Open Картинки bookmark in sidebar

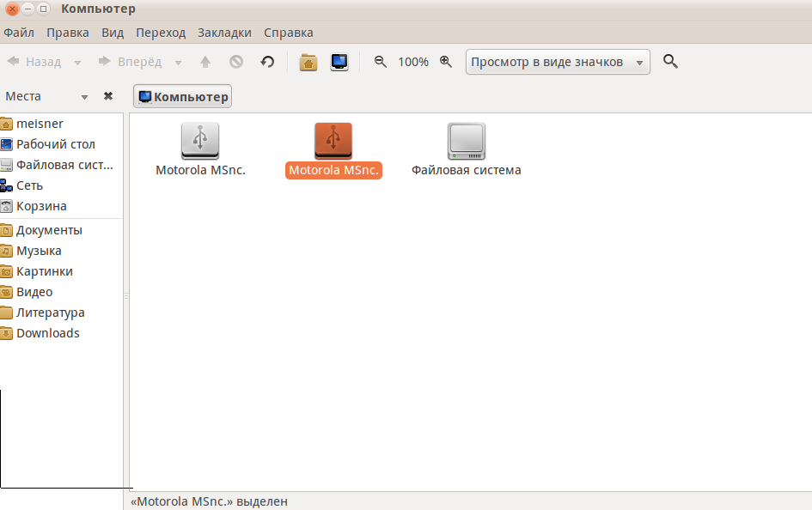point(61,271)
